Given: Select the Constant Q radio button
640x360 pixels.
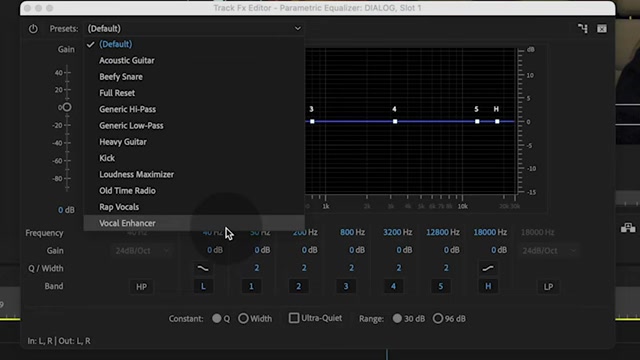Looking at the screenshot, I should click(217, 318).
